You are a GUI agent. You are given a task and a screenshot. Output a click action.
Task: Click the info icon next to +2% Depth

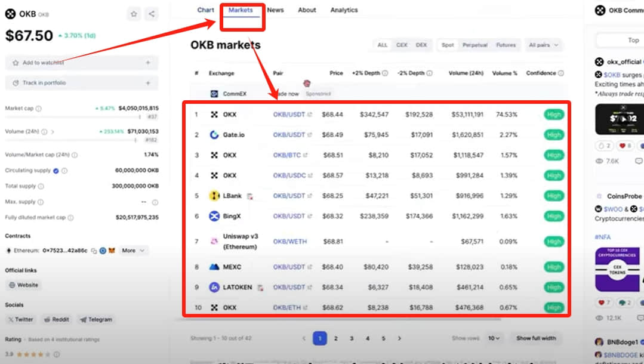click(x=385, y=73)
